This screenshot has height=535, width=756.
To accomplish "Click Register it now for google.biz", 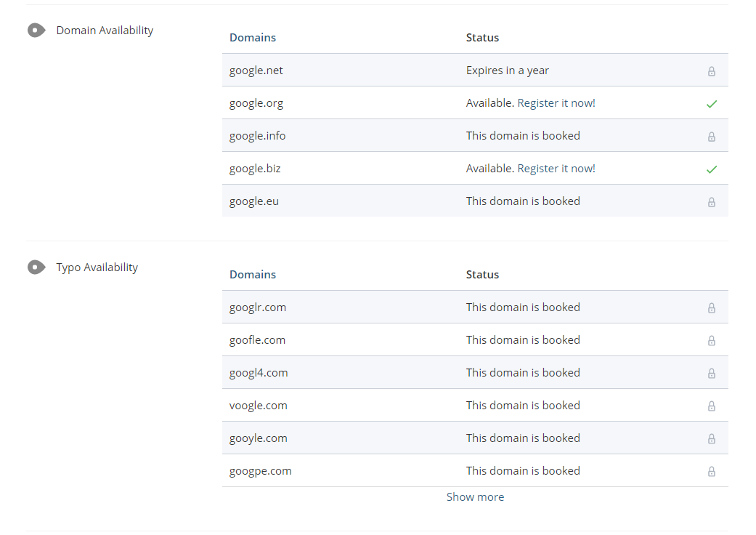I will pos(556,169).
